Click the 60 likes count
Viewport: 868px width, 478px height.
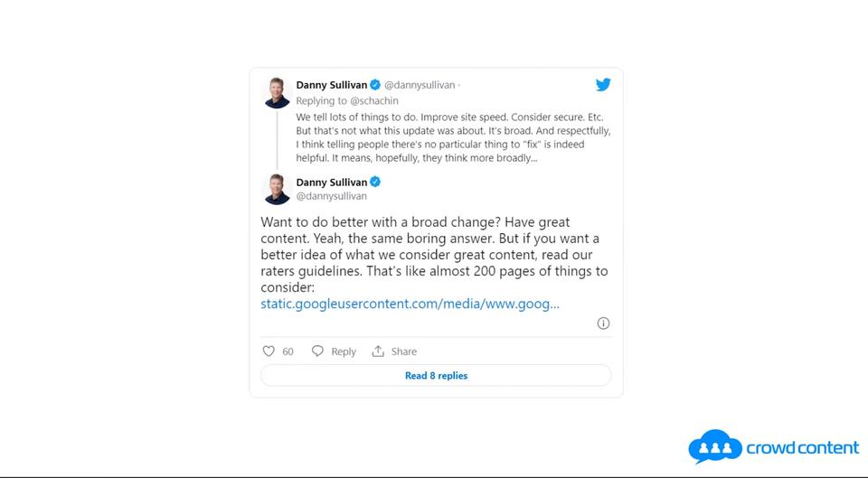pos(288,351)
